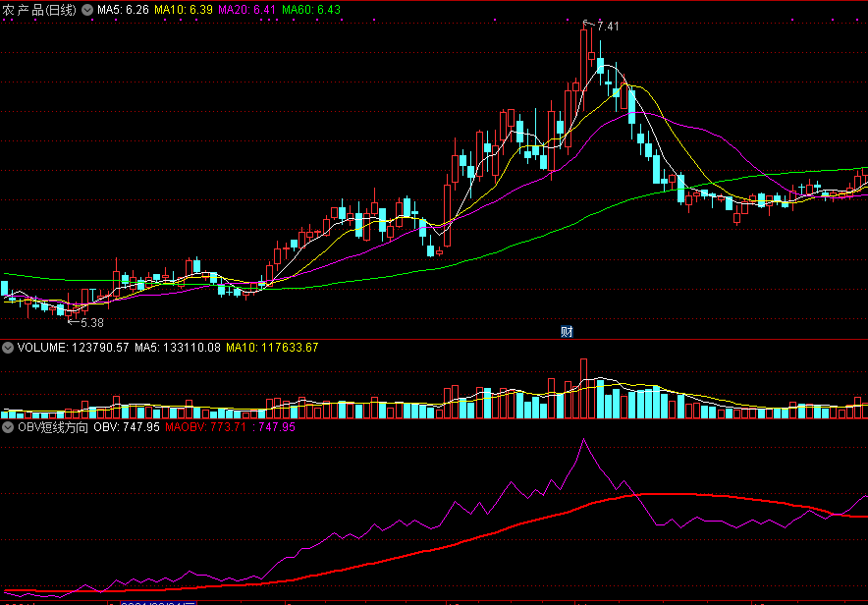
Task: Select the 农产品(日线) chart title
Action: coord(39,10)
